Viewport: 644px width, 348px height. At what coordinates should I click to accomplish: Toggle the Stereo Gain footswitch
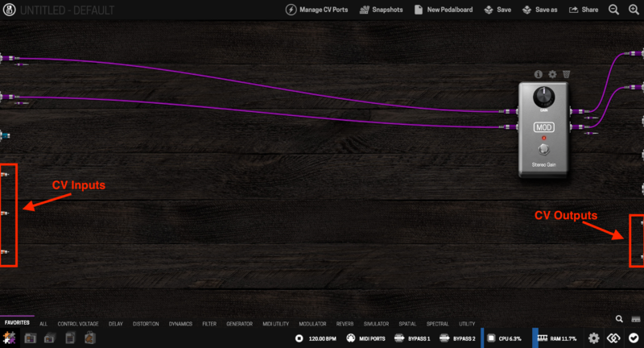[544, 151]
